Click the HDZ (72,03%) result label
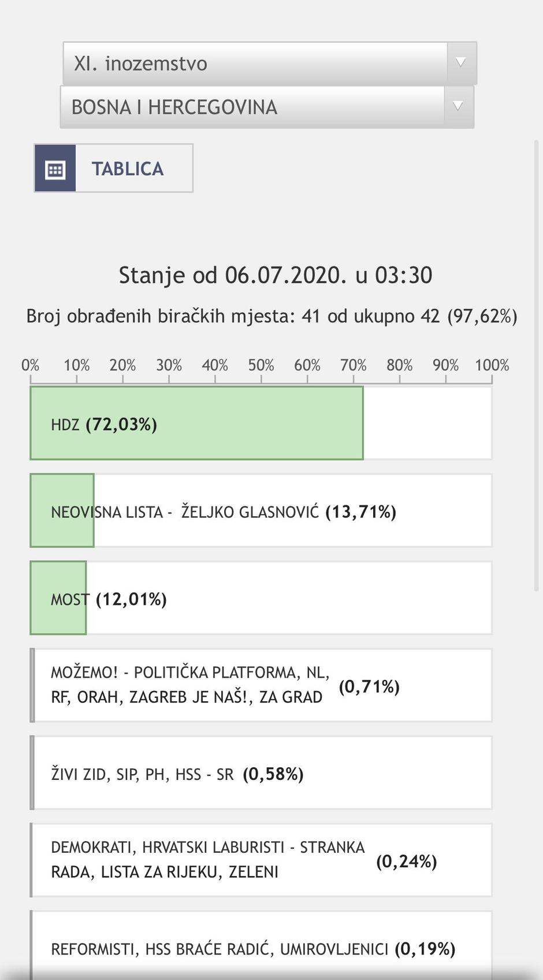The image size is (543, 980). coord(104,425)
